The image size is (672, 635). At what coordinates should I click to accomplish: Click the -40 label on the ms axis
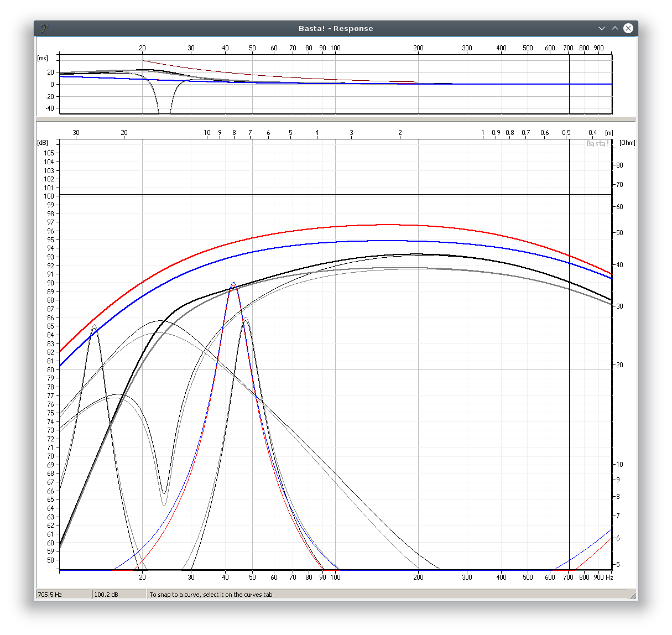pyautogui.click(x=50, y=108)
